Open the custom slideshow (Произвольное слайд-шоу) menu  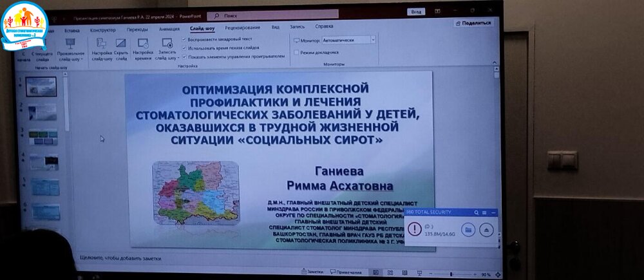pos(71,50)
